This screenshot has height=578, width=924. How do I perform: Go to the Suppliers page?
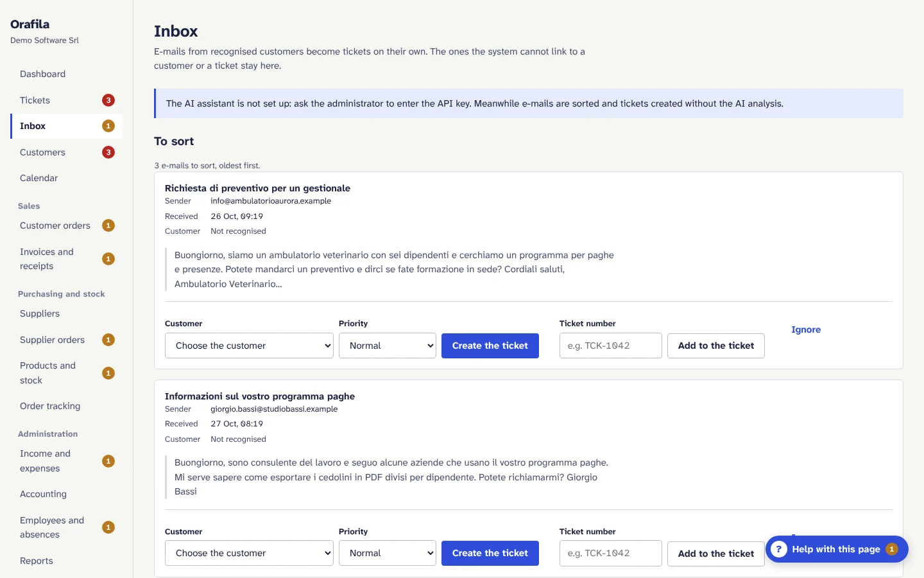pos(67,313)
